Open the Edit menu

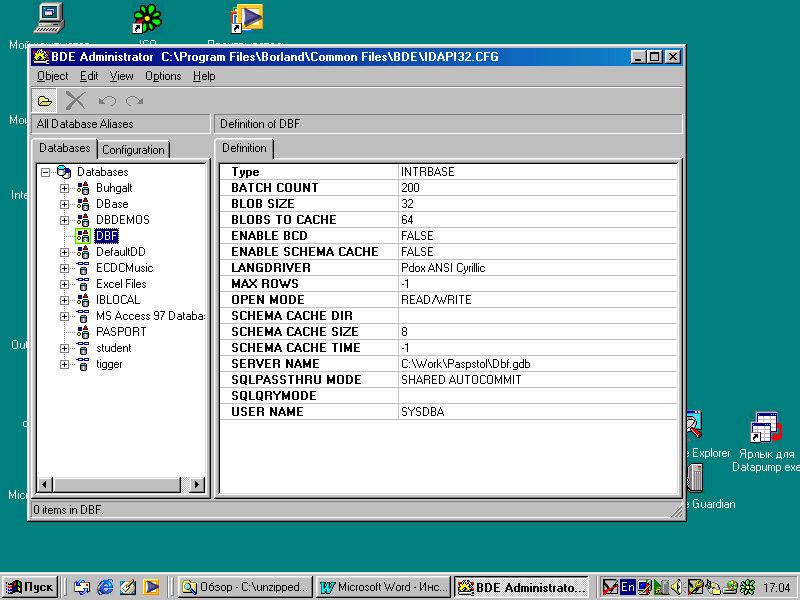tap(89, 76)
